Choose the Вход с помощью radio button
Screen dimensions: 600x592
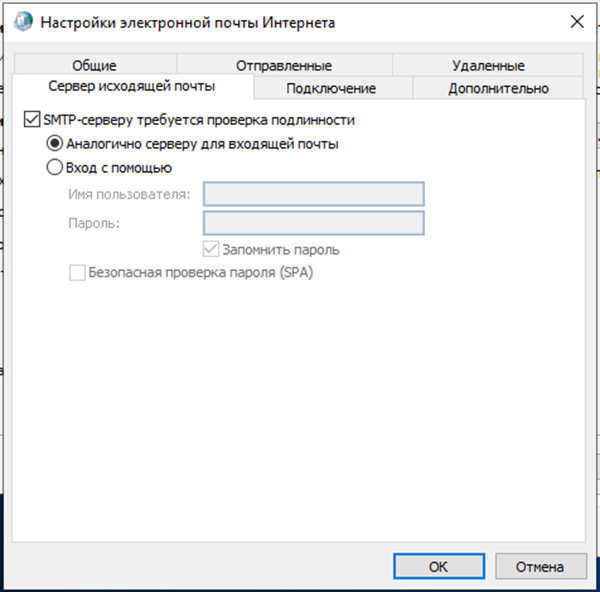(54, 167)
